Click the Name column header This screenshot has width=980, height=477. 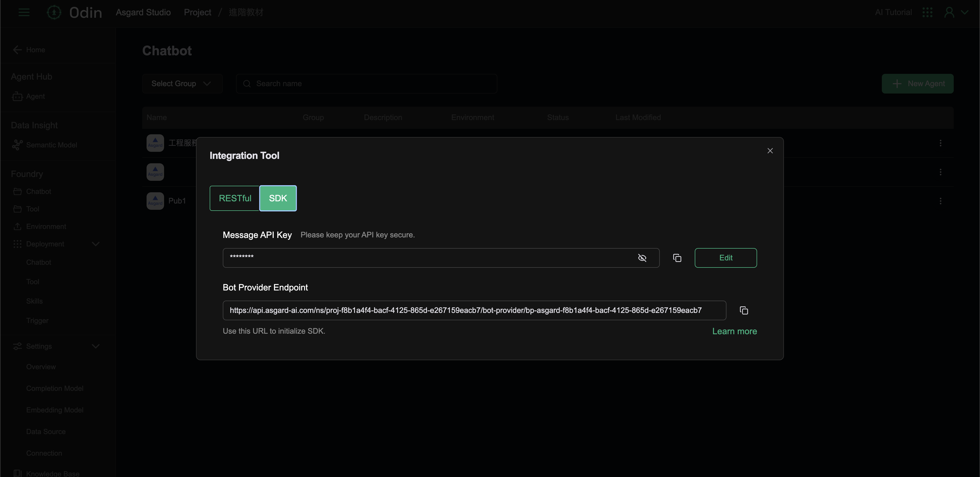coord(156,118)
